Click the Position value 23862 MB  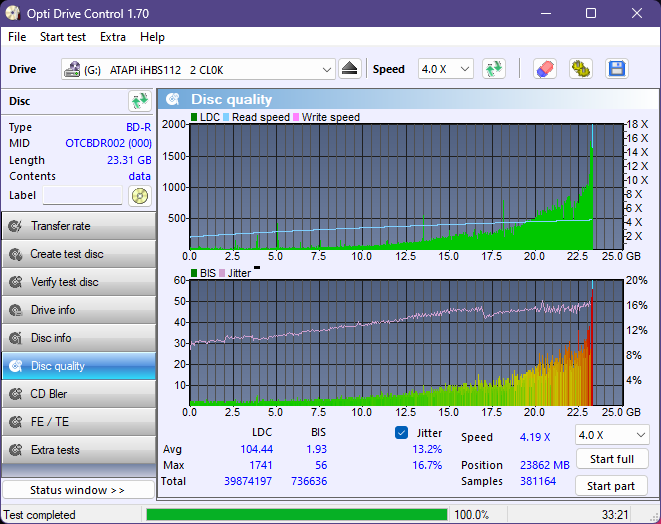545,465
